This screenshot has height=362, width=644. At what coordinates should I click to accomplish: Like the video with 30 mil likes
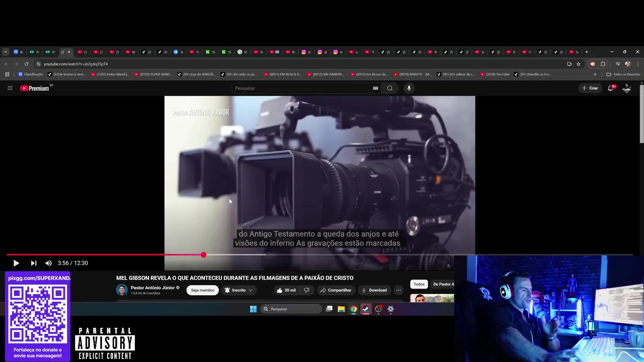coord(286,290)
